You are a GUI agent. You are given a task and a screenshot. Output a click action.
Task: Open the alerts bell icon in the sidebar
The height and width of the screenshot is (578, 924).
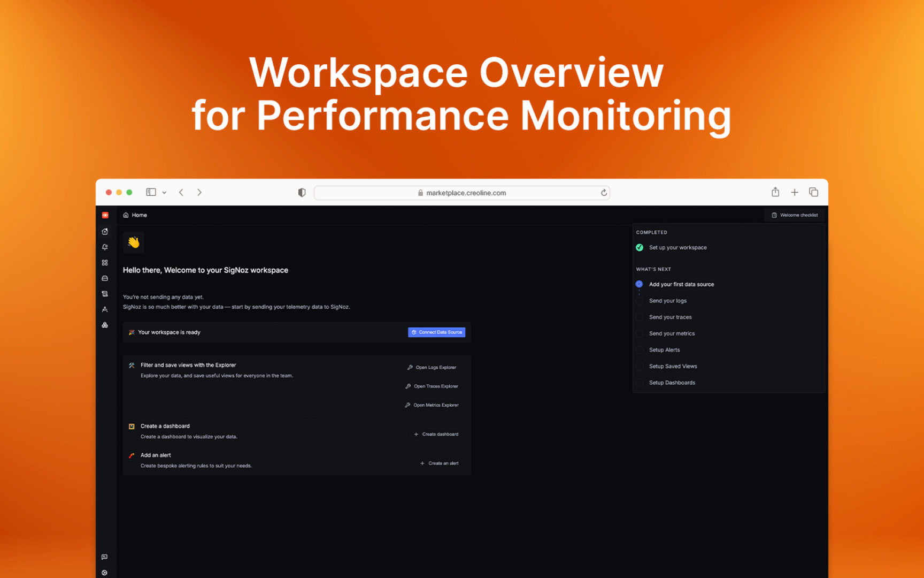105,247
